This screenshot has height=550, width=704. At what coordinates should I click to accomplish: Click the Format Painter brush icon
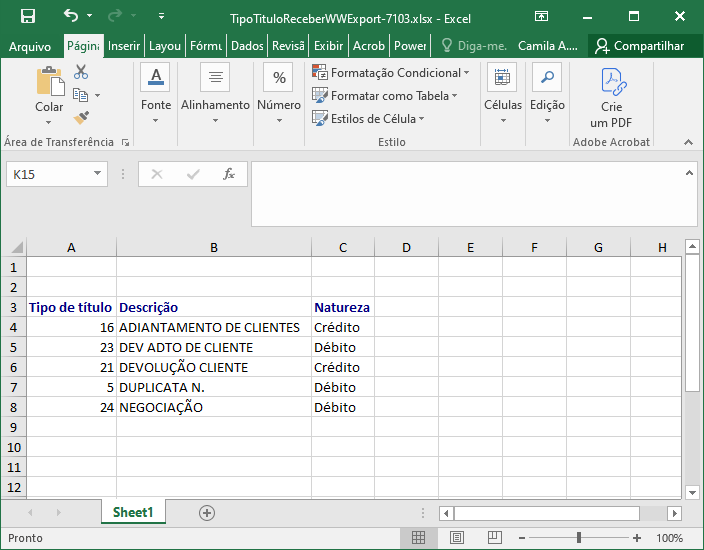(x=81, y=118)
